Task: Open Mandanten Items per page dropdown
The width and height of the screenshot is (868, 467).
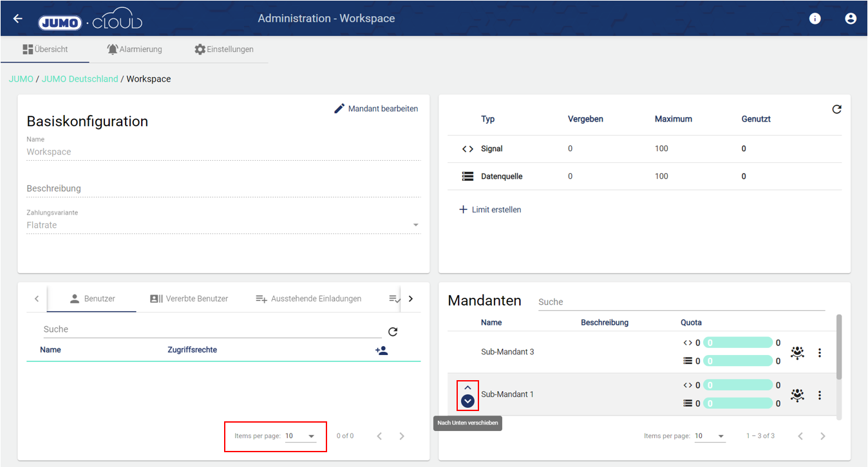Action: (710, 436)
